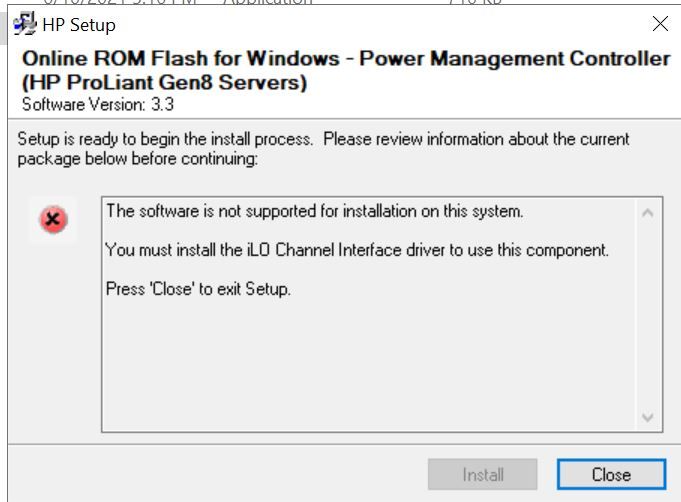Image resolution: width=681 pixels, height=502 pixels.
Task: Click the HP Setup installer icon in title bar
Action: (x=25, y=24)
